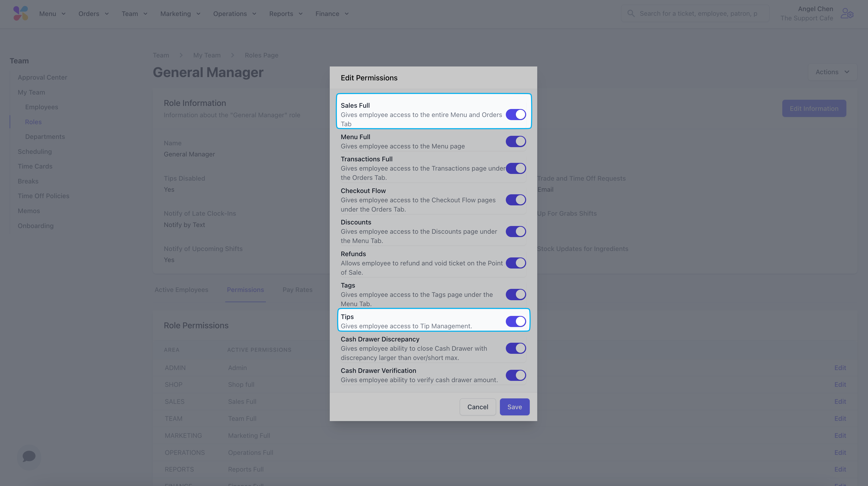Disable the Tips permission toggle

point(516,321)
